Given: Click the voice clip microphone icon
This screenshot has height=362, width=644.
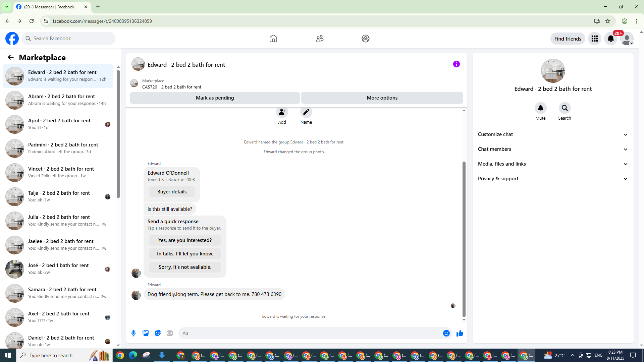Looking at the screenshot, I should [x=133, y=333].
